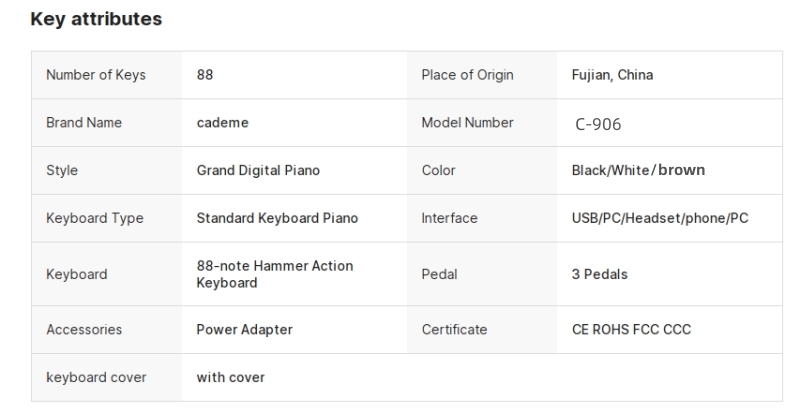Select the Style attribute label
Viewport: 800px width, 413px height.
click(x=62, y=171)
